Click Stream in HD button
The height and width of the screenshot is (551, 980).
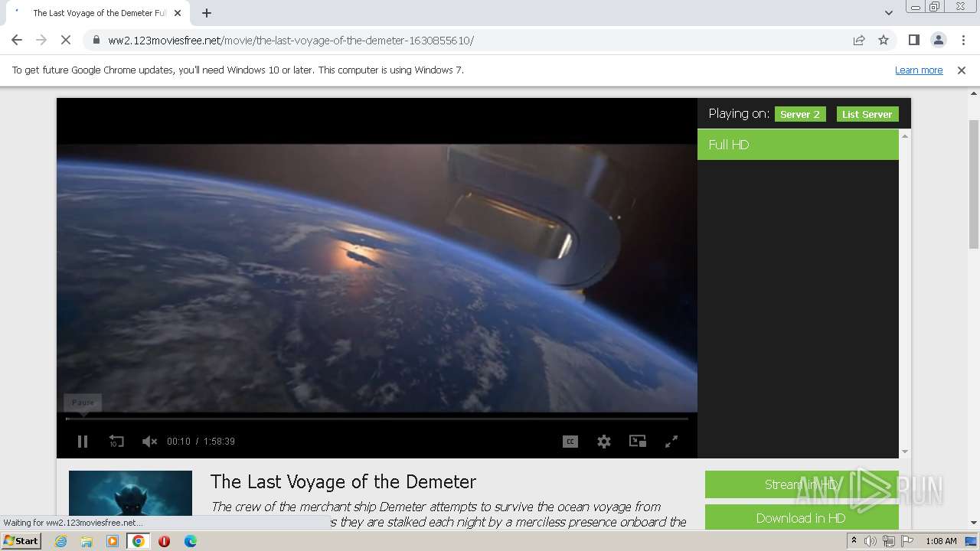coord(802,484)
